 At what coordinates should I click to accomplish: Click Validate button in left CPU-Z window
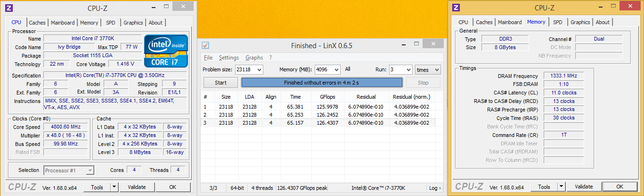(x=137, y=187)
